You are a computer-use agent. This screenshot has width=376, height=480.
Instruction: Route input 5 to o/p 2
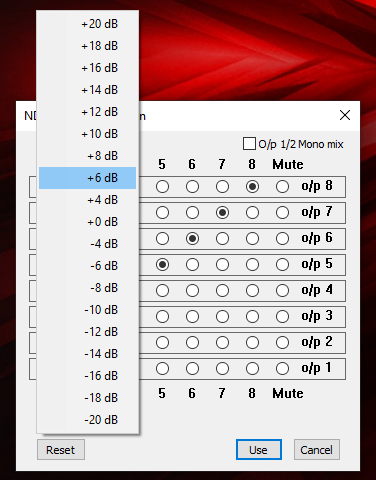[162, 343]
